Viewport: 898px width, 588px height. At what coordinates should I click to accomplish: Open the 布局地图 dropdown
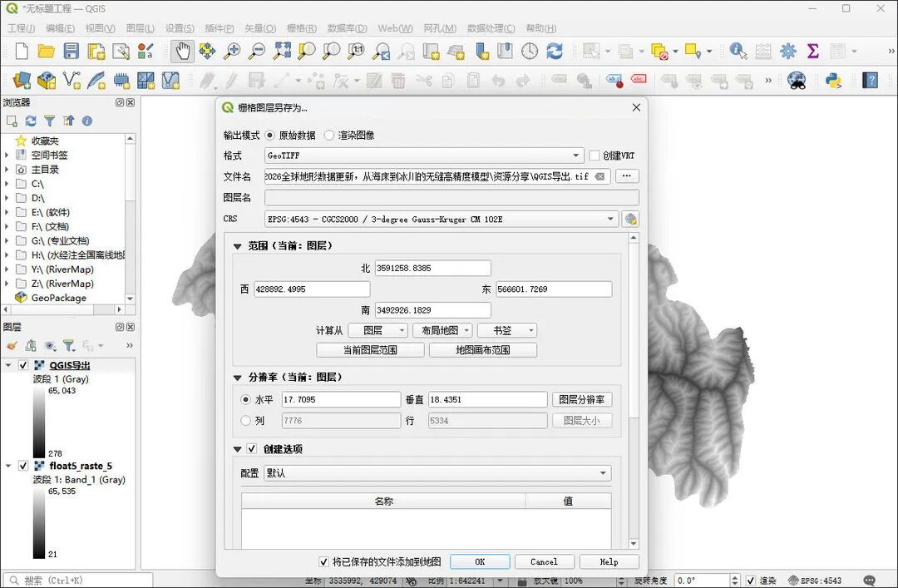[x=442, y=331]
